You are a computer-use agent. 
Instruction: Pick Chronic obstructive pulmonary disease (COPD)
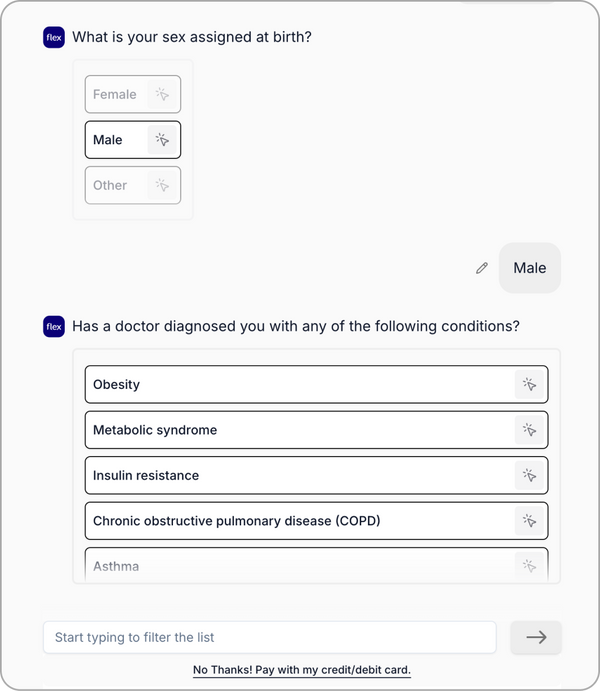point(300,521)
